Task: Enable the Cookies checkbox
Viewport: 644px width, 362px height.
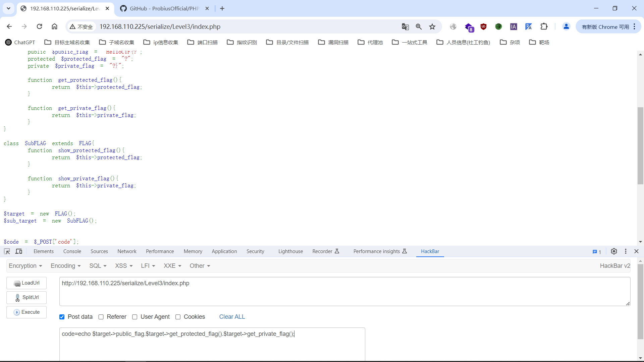Action: coord(178,317)
